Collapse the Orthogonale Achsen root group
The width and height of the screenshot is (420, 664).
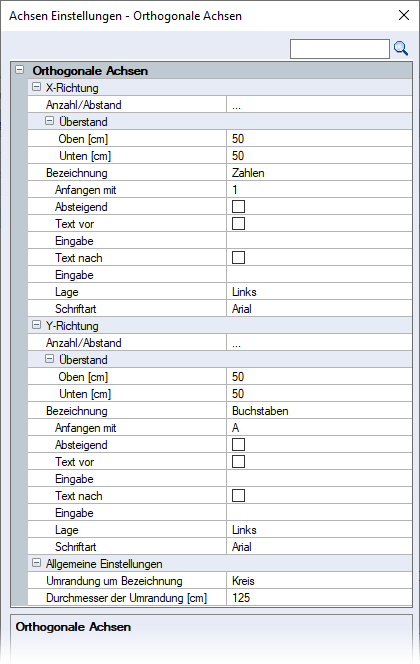tap(19, 70)
